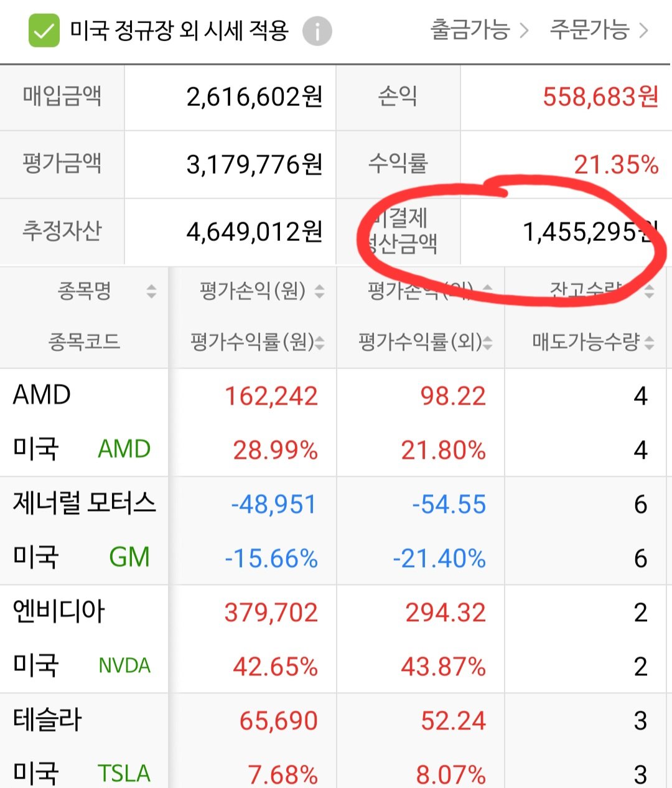Select the 수익률 value 21.35%
This screenshot has height=788, width=672.
point(616,164)
